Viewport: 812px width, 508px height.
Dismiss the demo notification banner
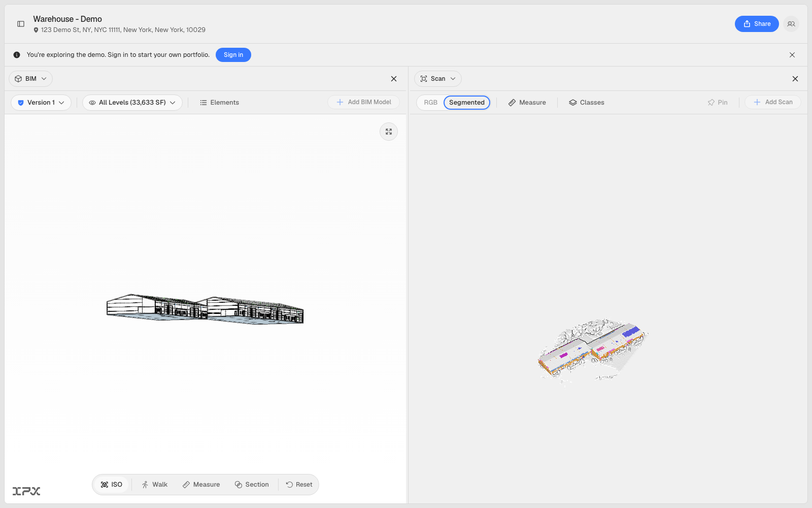tap(792, 55)
